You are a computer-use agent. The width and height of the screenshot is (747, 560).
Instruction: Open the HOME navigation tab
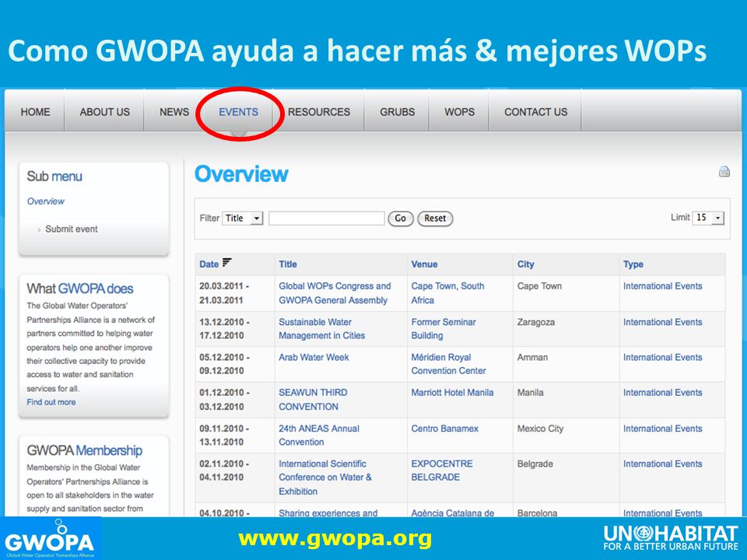click(x=35, y=112)
